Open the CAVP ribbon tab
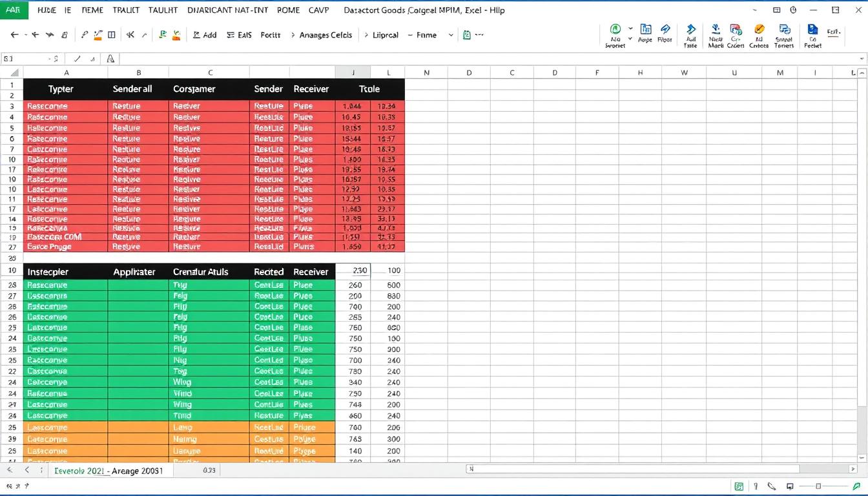The height and width of the screenshot is (496, 868). coord(318,10)
